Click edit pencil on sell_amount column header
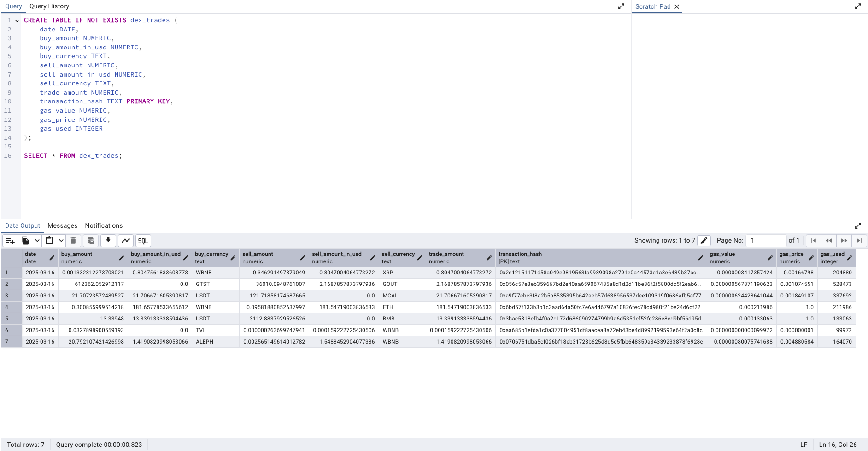Screen dimensions: 868x451 pyautogui.click(x=303, y=258)
